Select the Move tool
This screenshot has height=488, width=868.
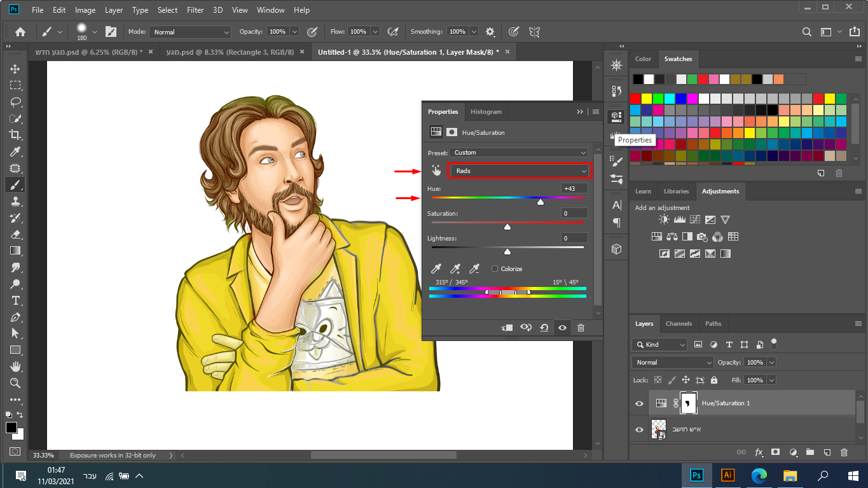pos(15,69)
